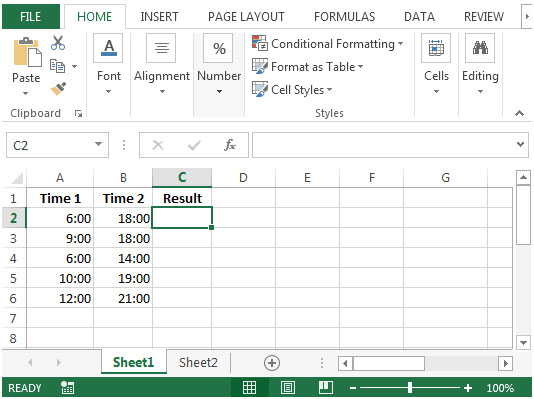Click the horizontal scrollbar thumb
534x399 pixels.
pyautogui.click(x=389, y=363)
